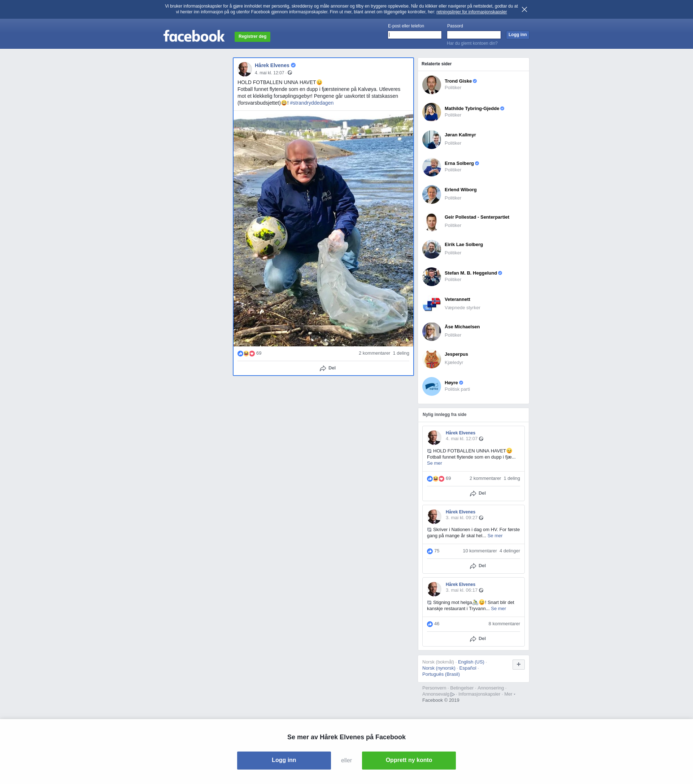Switch language to Español

pyautogui.click(x=467, y=668)
